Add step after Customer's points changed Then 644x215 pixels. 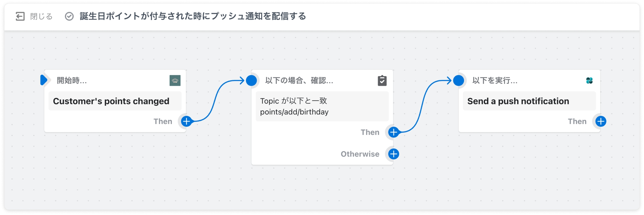[186, 121]
